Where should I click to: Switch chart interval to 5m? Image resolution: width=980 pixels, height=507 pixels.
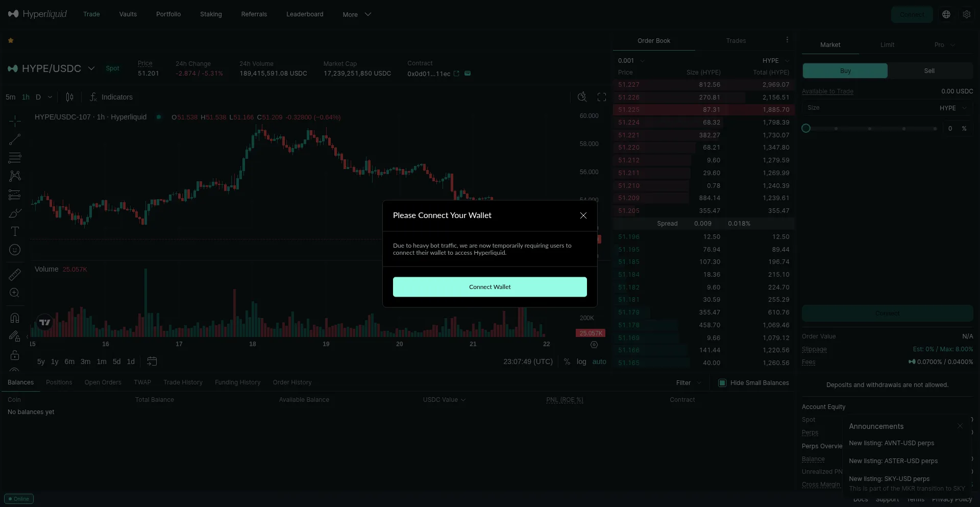click(x=11, y=97)
